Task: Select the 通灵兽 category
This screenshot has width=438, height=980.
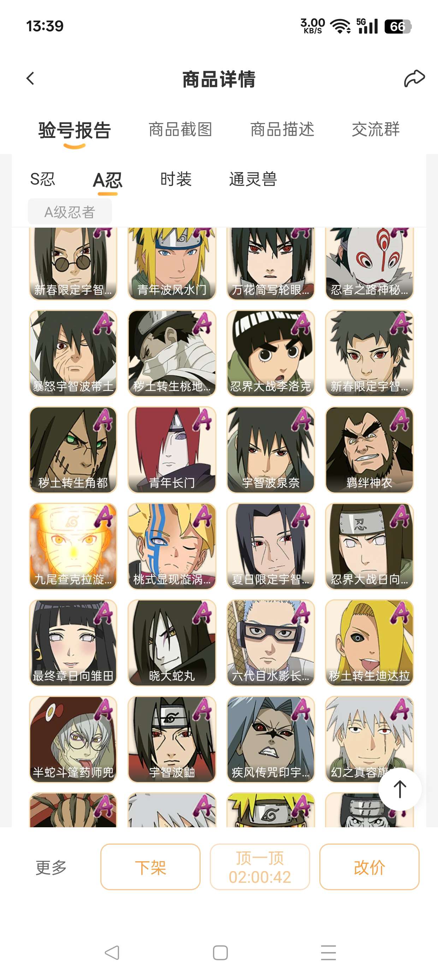Action: (253, 179)
